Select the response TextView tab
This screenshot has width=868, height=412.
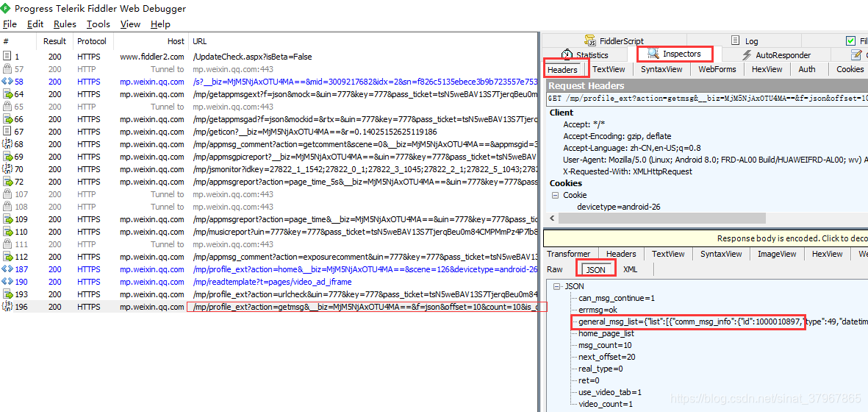[x=669, y=254]
